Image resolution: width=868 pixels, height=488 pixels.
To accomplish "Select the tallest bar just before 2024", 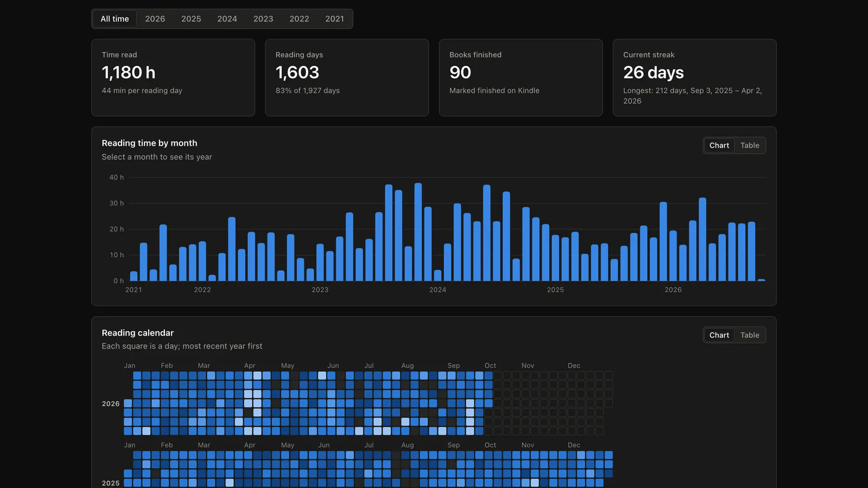I will click(418, 232).
